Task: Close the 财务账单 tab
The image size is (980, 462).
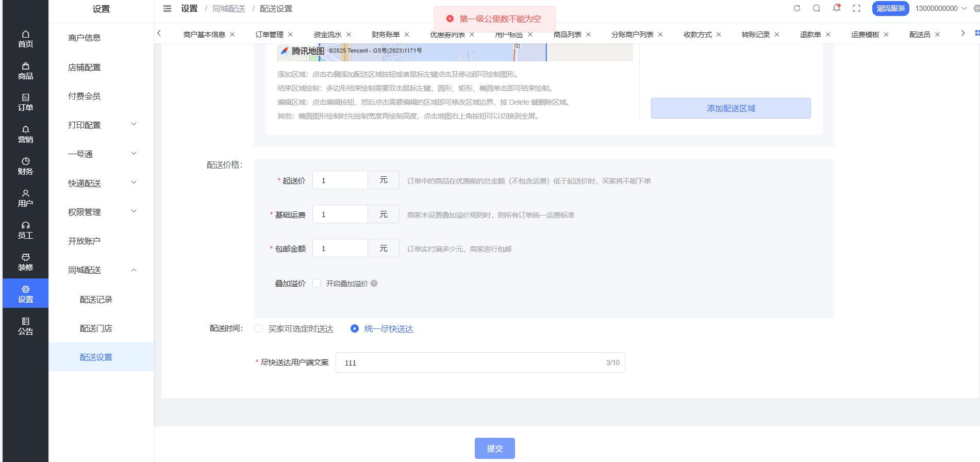Action: 407,35
